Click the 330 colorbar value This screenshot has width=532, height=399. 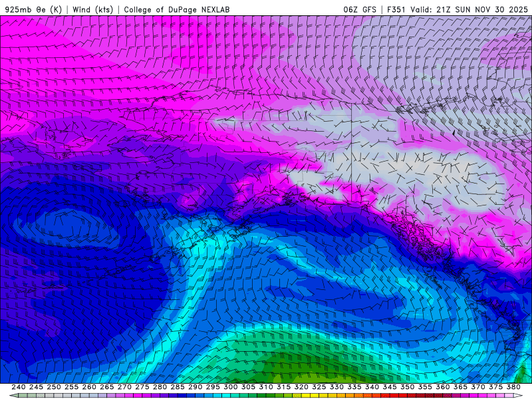tap(336, 387)
